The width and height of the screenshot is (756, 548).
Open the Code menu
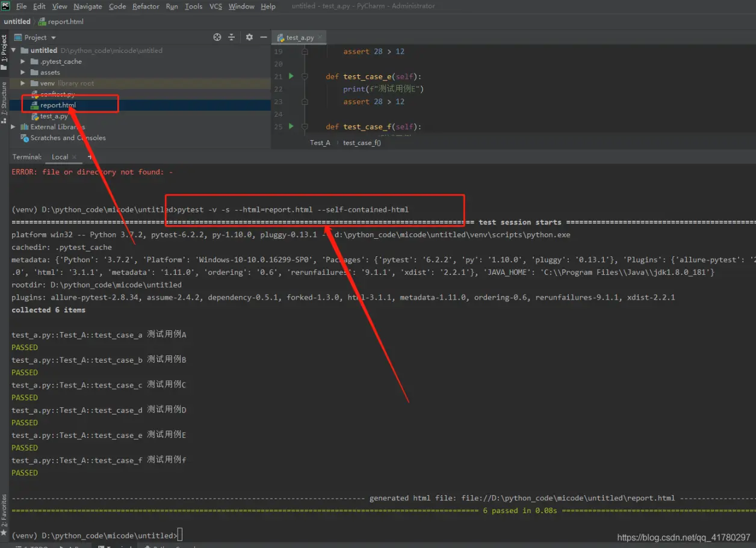tap(117, 6)
